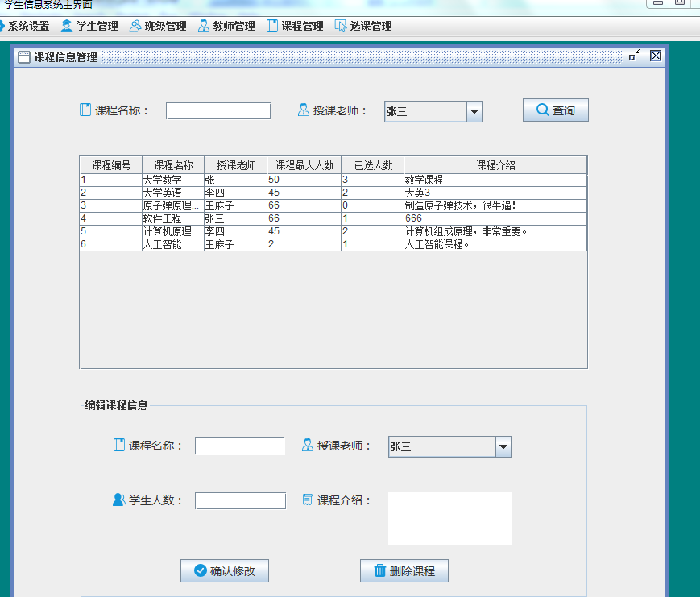This screenshot has height=597, width=700.
Task: Click 王麻子 teacher cell in row 3
Action: (236, 205)
